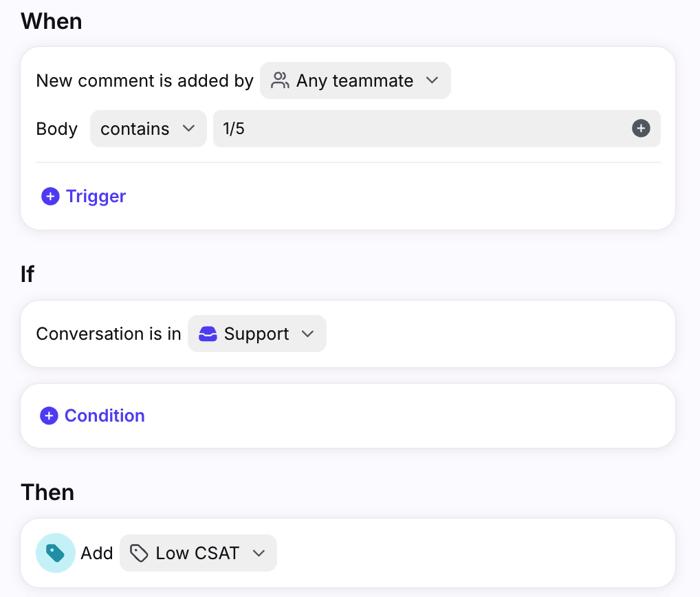
Task: Add a new Condition
Action: point(105,416)
